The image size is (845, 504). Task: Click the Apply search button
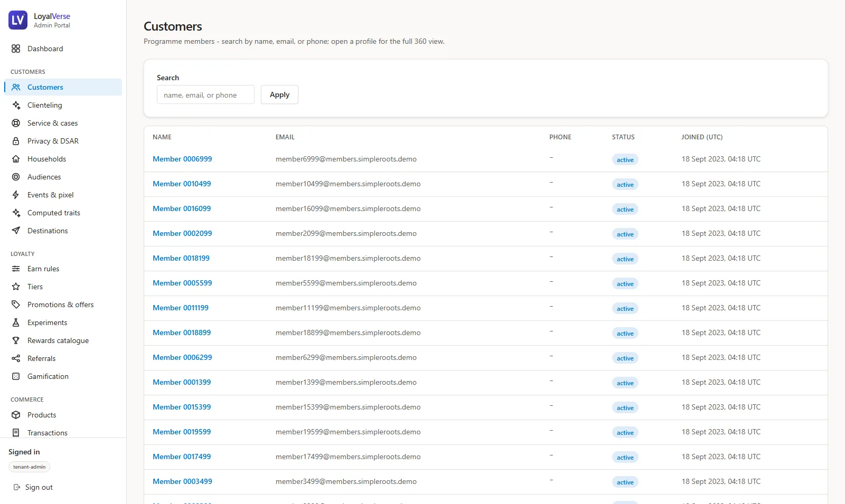279,94
